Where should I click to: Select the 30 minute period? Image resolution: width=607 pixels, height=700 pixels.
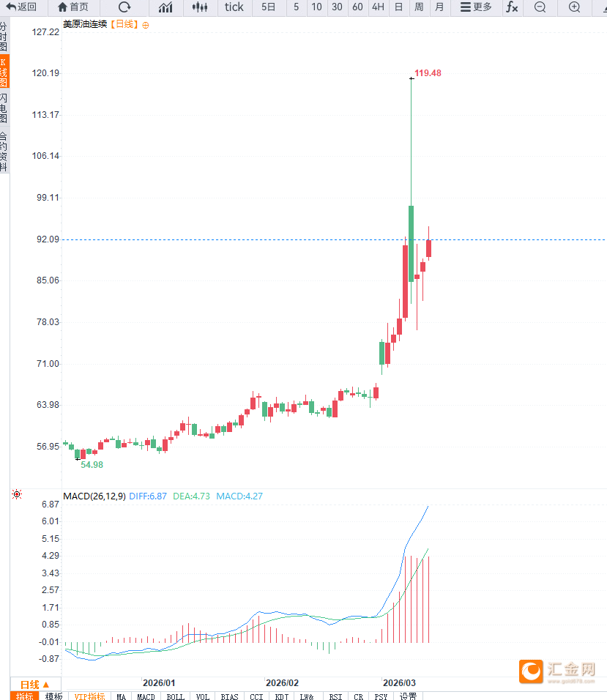point(338,7)
